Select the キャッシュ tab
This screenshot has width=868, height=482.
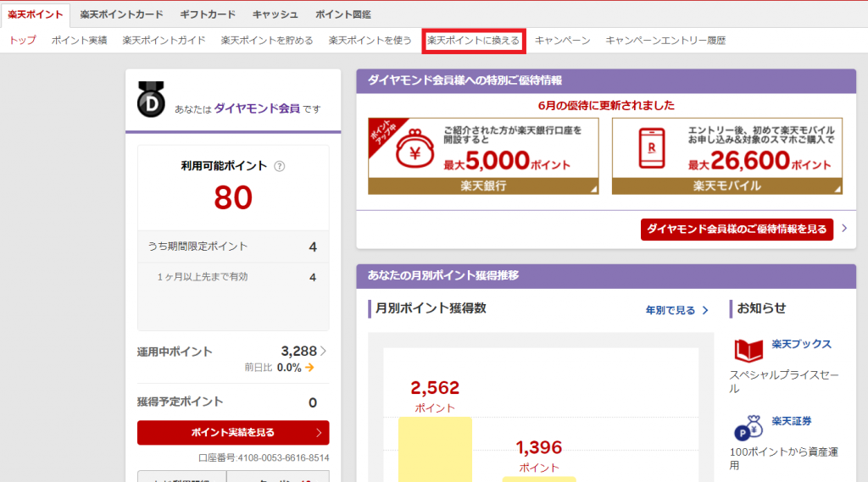[x=275, y=15]
